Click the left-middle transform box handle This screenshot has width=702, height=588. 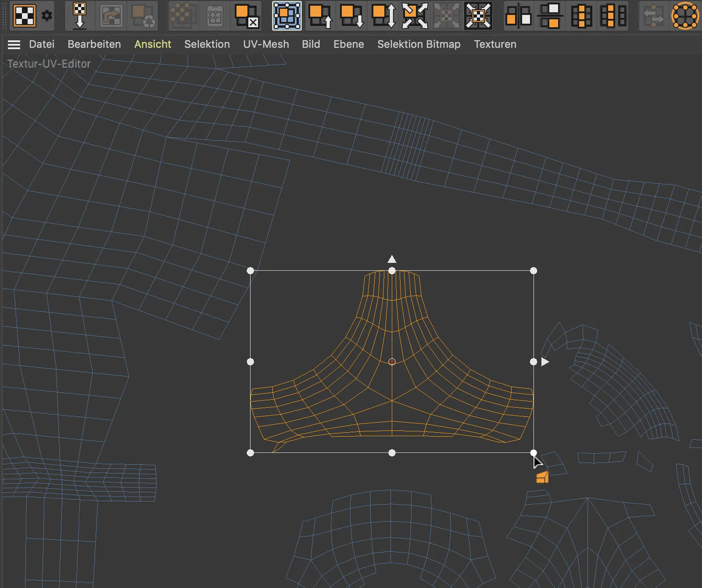(251, 362)
